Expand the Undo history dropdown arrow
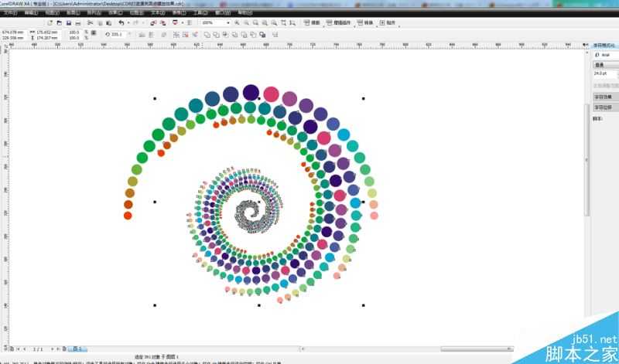 click(x=128, y=23)
